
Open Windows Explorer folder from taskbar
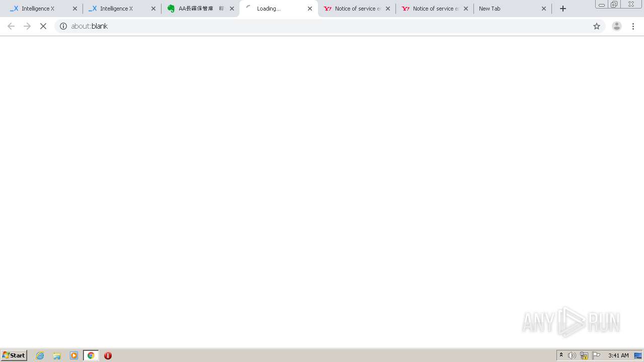pyautogui.click(x=57, y=355)
